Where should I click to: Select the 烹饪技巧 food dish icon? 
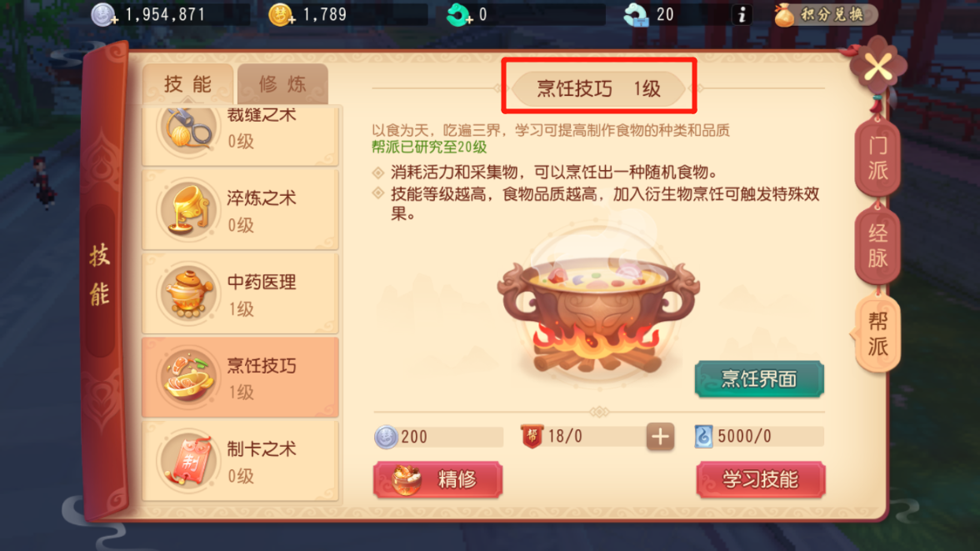(x=187, y=378)
